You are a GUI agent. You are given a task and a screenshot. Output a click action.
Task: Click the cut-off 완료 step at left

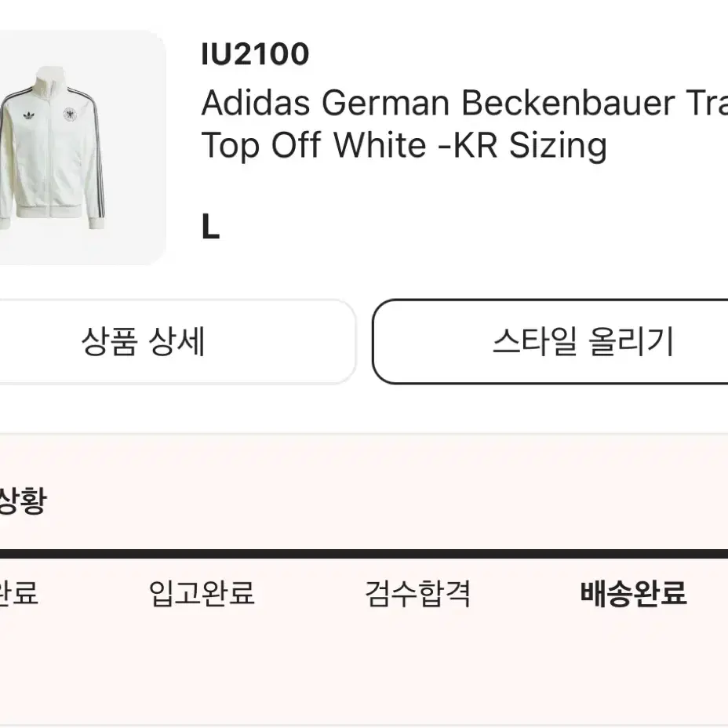pyautogui.click(x=19, y=593)
